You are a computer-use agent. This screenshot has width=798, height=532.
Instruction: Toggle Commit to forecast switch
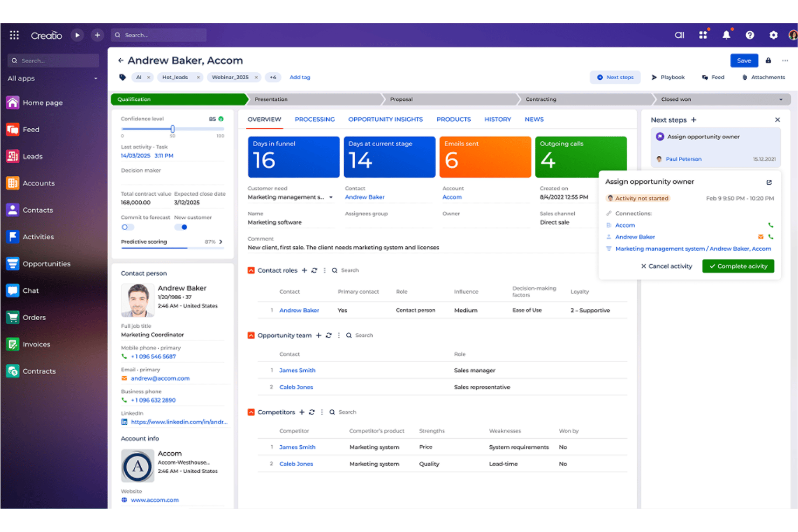coord(127,227)
